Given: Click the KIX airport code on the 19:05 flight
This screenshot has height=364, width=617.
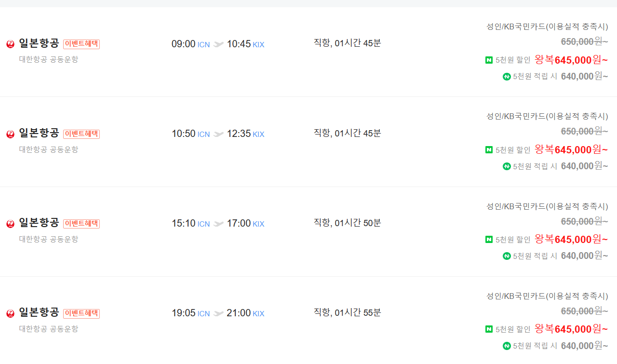Looking at the screenshot, I should pos(258,314).
